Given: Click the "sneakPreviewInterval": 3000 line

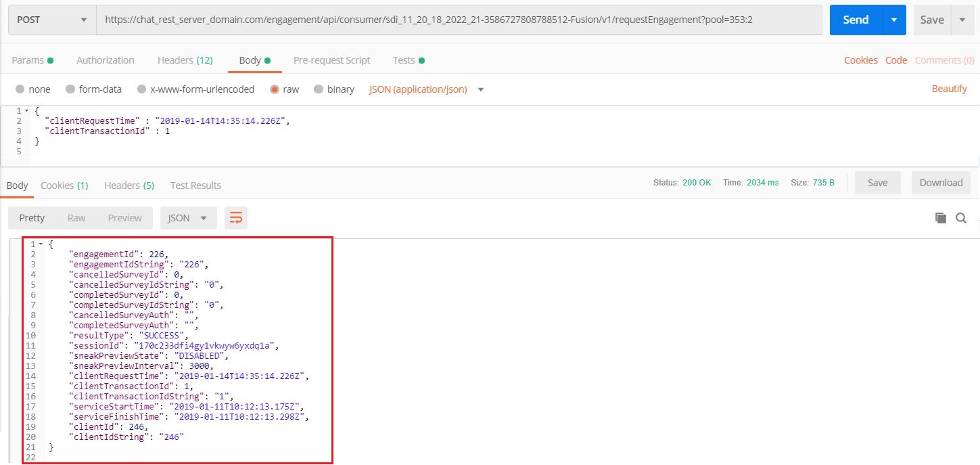Looking at the screenshot, I should pyautogui.click(x=141, y=366).
